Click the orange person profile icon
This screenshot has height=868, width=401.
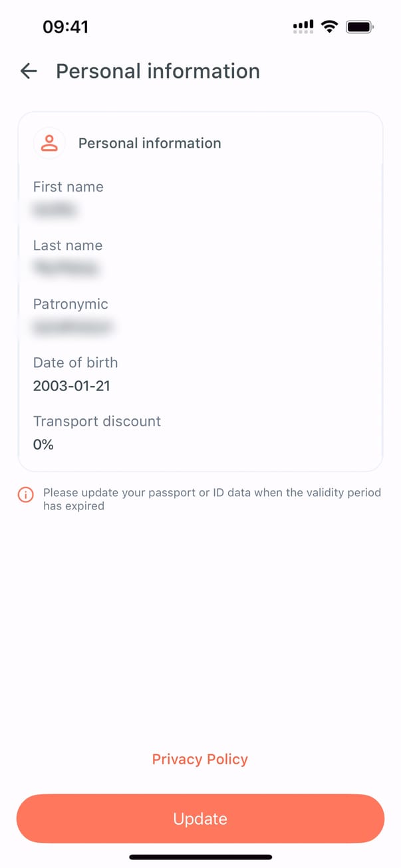click(49, 143)
